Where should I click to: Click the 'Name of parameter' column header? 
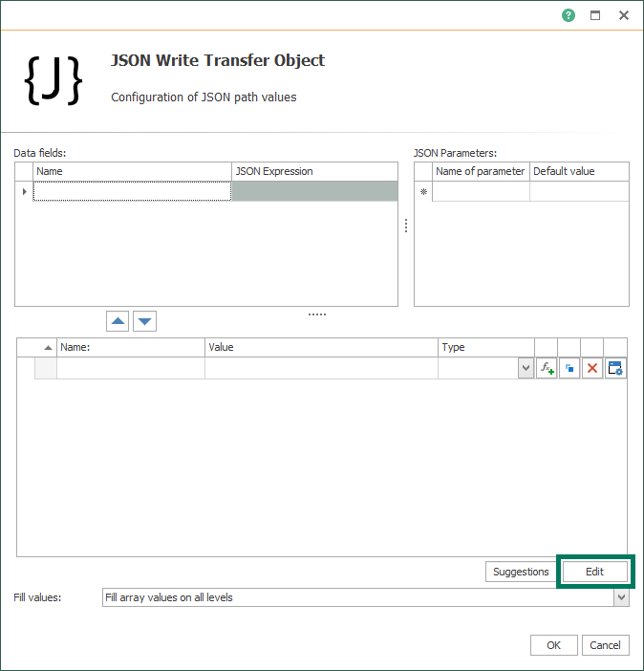(x=481, y=172)
